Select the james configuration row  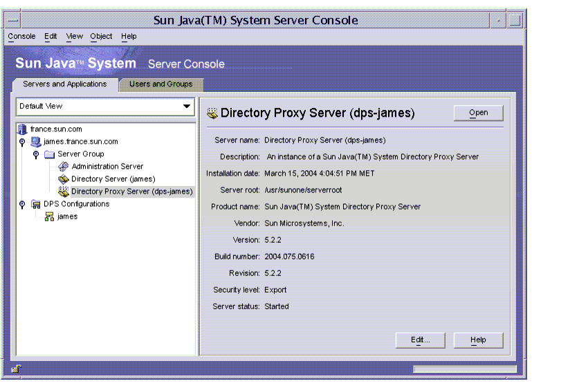click(x=67, y=216)
